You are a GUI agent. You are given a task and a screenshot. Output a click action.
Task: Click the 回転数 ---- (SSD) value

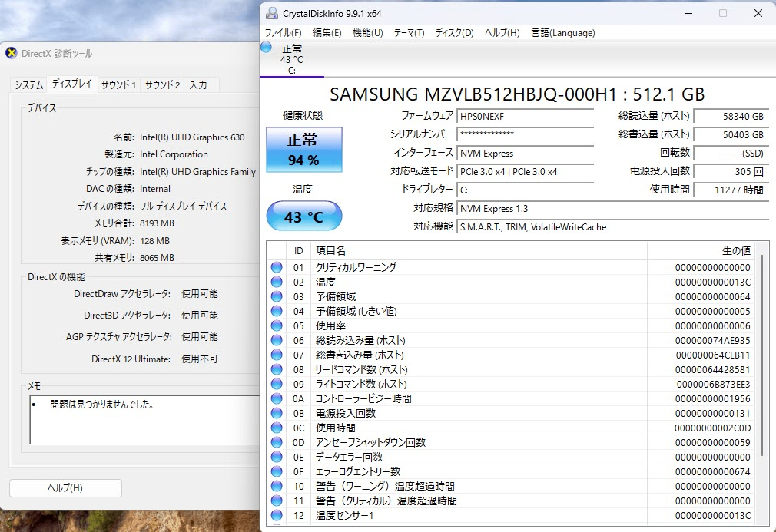click(x=731, y=154)
